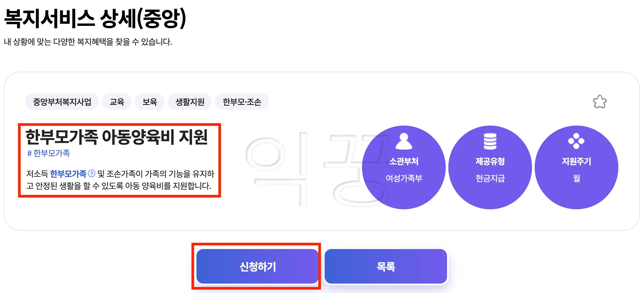The image size is (644, 293).
Task: Click the 신청하기 apply button
Action: click(x=257, y=266)
